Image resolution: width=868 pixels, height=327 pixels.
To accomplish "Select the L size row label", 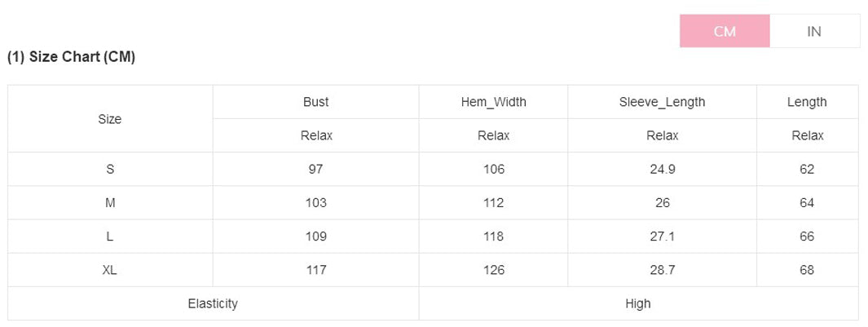I will pyautogui.click(x=110, y=236).
